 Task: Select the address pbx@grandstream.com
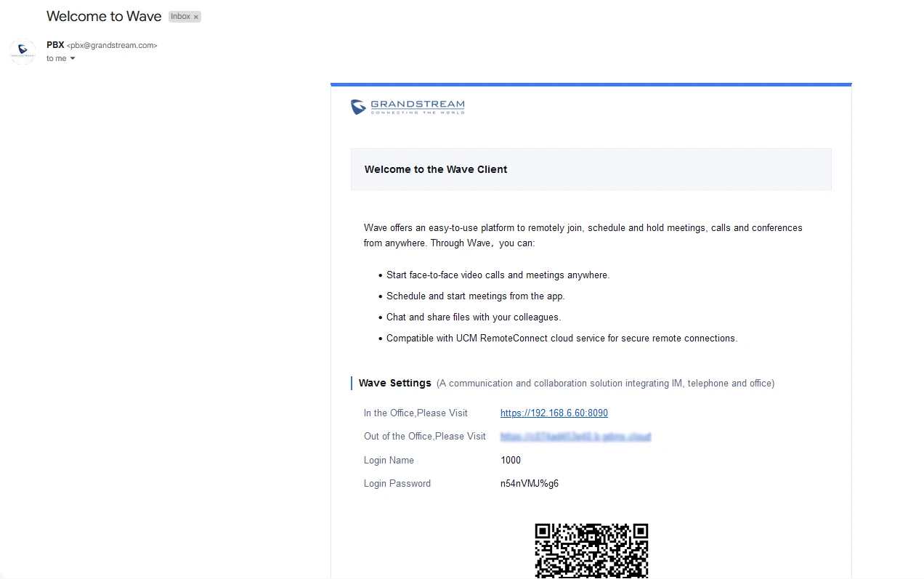pyautogui.click(x=112, y=45)
